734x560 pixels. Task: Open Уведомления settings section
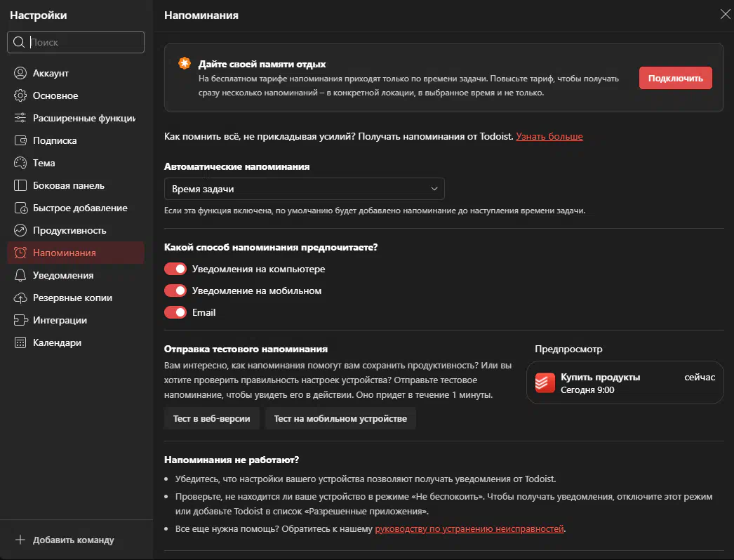pos(76,275)
